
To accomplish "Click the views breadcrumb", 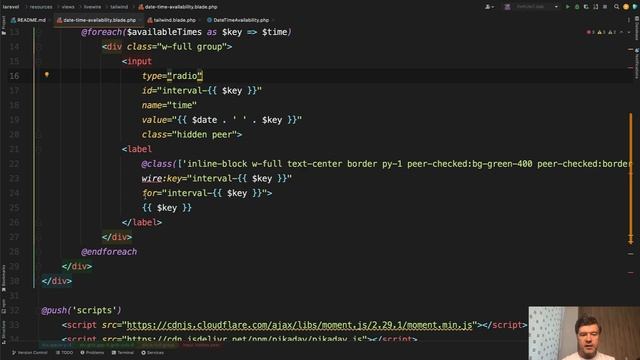I will (68, 7).
